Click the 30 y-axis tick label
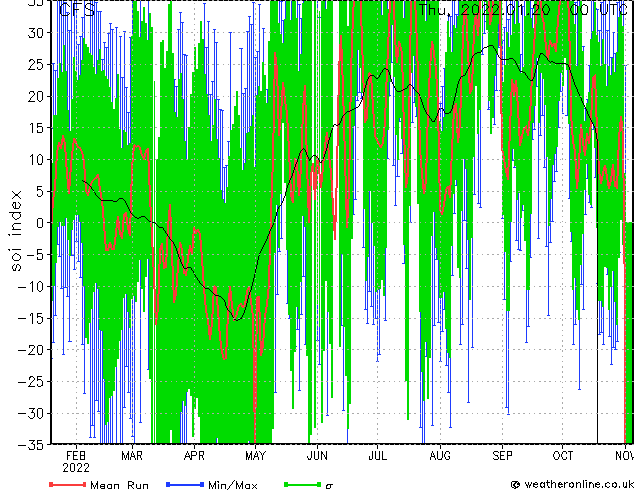 35,33
